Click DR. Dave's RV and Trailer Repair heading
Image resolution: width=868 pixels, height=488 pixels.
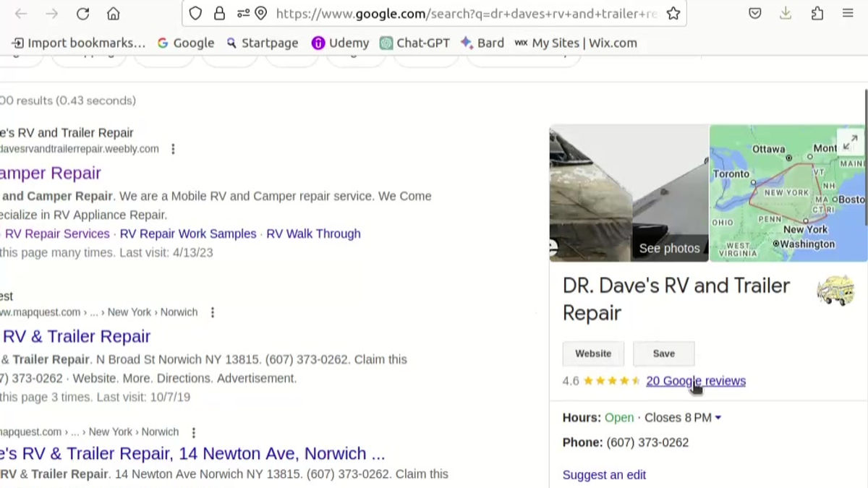(x=676, y=299)
